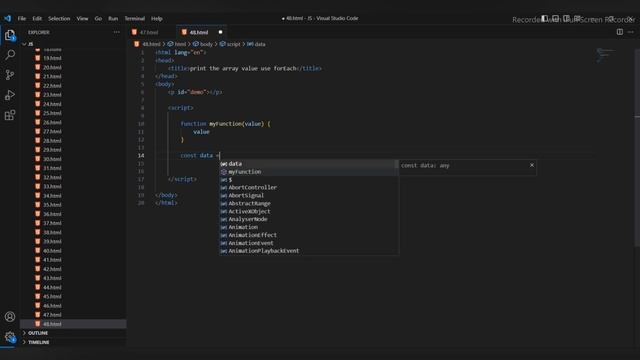
Task: Open file 19.html in explorer
Action: [x=52, y=58]
